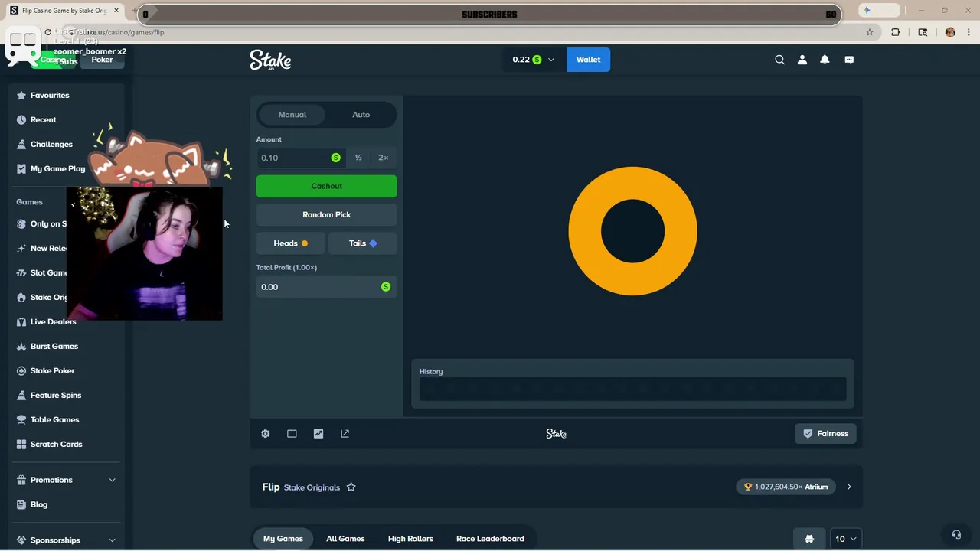The image size is (980, 551).
Task: Open the Fairness button
Action: click(x=825, y=433)
